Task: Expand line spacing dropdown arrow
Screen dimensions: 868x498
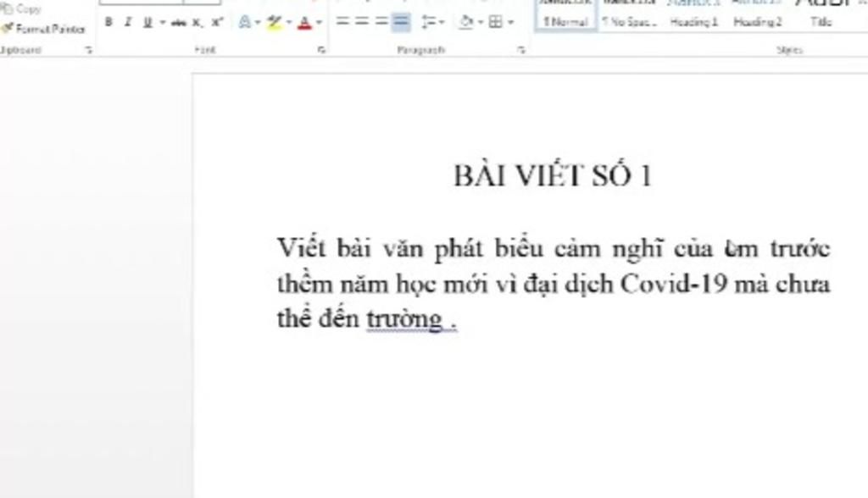Action: [442, 23]
